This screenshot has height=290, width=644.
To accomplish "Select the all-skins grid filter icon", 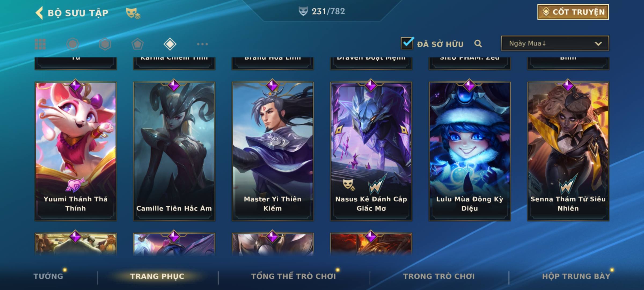I will pos(40,44).
